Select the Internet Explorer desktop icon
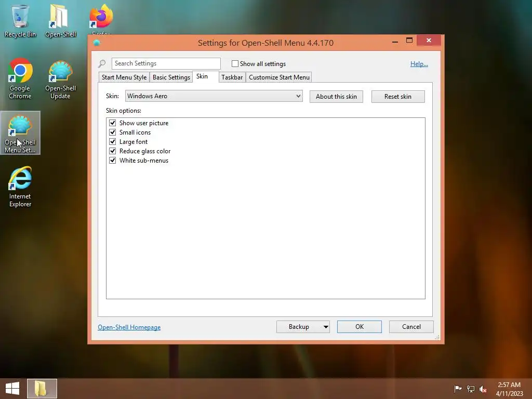The width and height of the screenshot is (532, 399). coord(20,187)
